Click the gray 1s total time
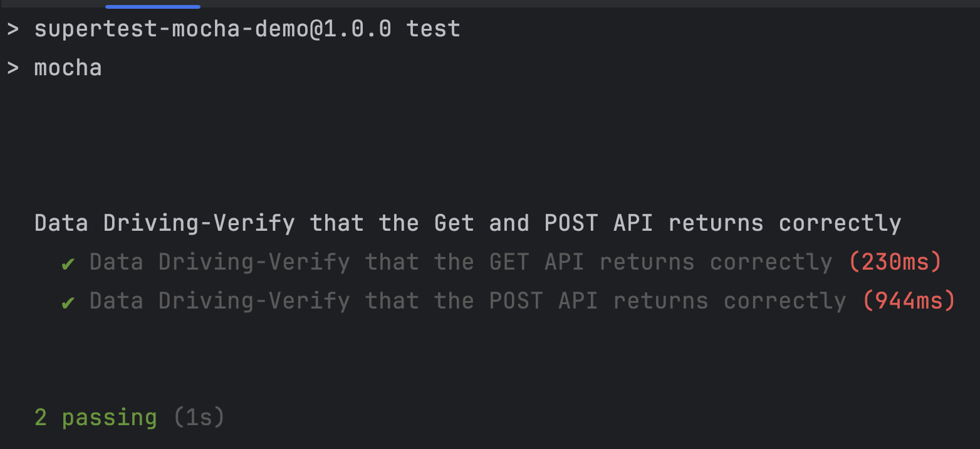Image resolution: width=980 pixels, height=449 pixels. pyautogui.click(x=199, y=418)
